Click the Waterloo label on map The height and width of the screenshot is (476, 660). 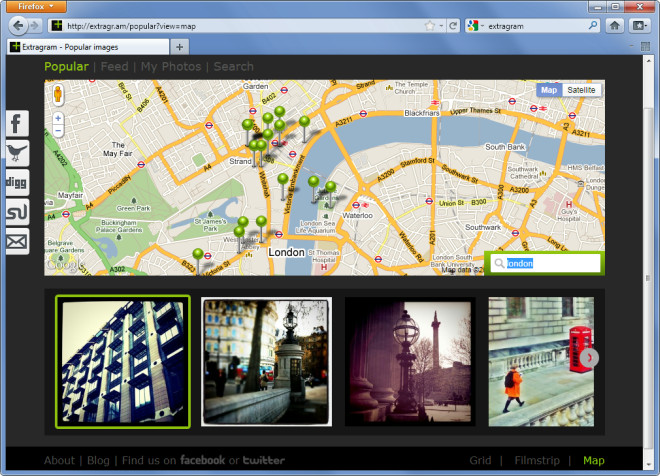click(x=358, y=215)
